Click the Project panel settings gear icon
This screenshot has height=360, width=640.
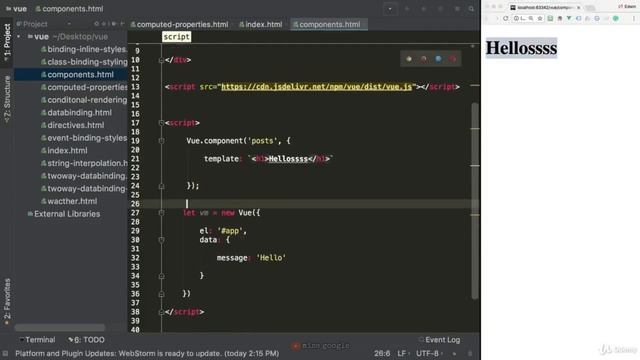pyautogui.click(x=114, y=24)
